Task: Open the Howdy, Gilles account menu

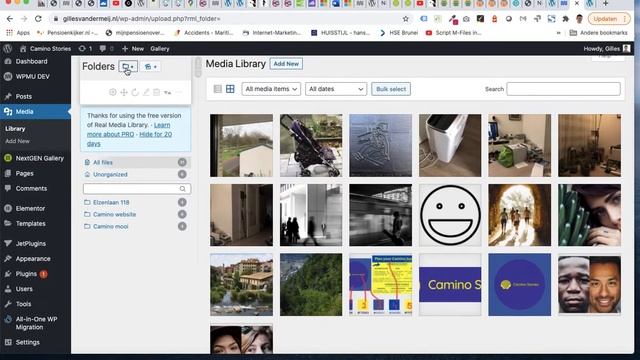Action: pyautogui.click(x=607, y=49)
